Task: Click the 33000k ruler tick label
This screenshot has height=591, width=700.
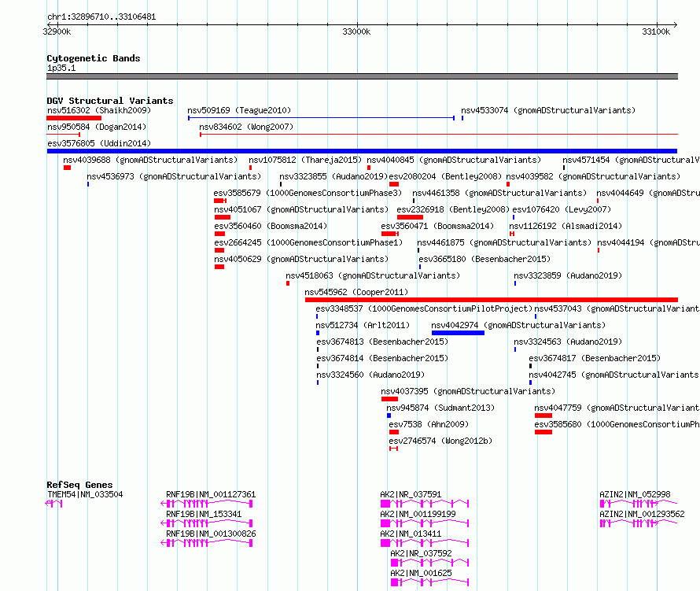Action: pyautogui.click(x=356, y=31)
